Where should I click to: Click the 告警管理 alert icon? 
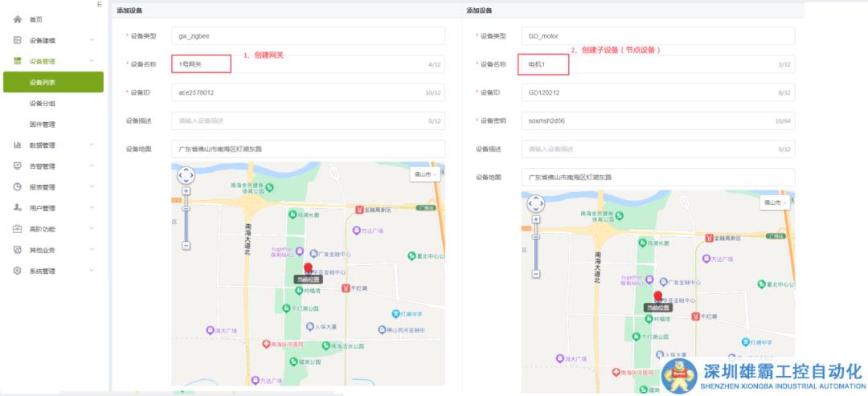pyautogui.click(x=17, y=166)
